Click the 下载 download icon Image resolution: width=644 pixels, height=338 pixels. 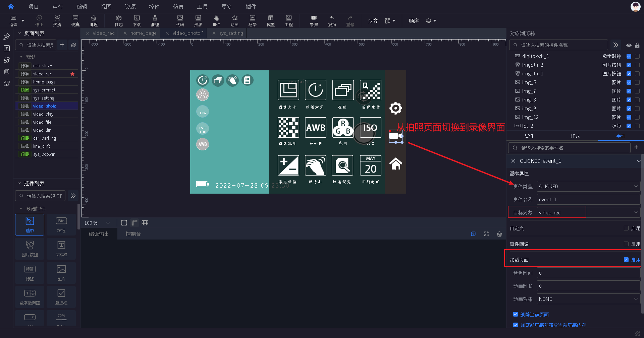pyautogui.click(x=137, y=20)
